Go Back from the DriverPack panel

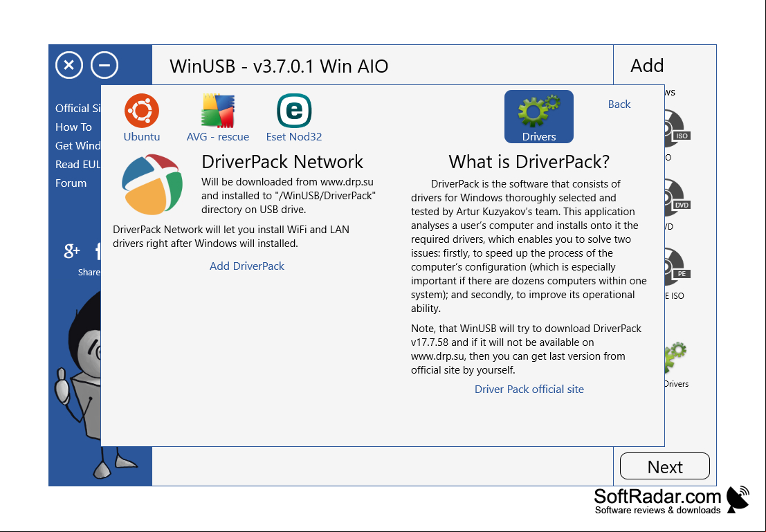tap(619, 104)
